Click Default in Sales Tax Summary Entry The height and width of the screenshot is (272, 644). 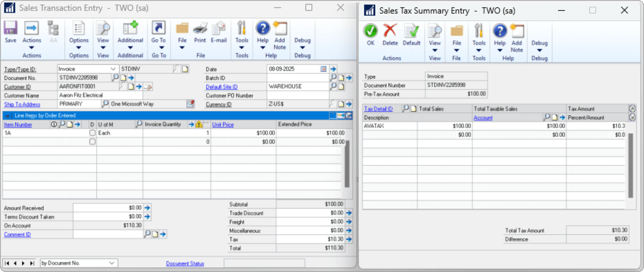tap(412, 35)
